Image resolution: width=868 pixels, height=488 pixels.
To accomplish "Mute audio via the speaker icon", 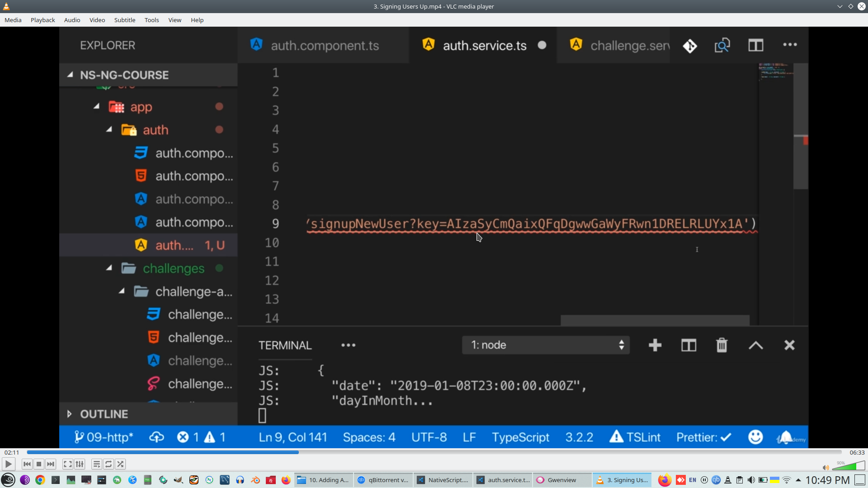I will pos(826,468).
